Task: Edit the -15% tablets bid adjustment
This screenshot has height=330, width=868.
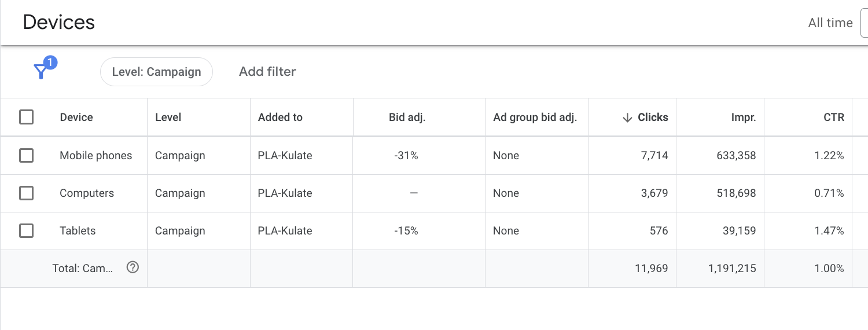Action: coord(406,230)
